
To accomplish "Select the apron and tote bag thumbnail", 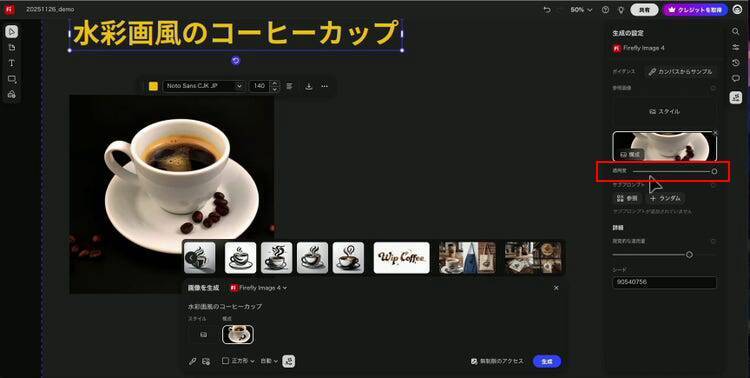I will [x=467, y=257].
